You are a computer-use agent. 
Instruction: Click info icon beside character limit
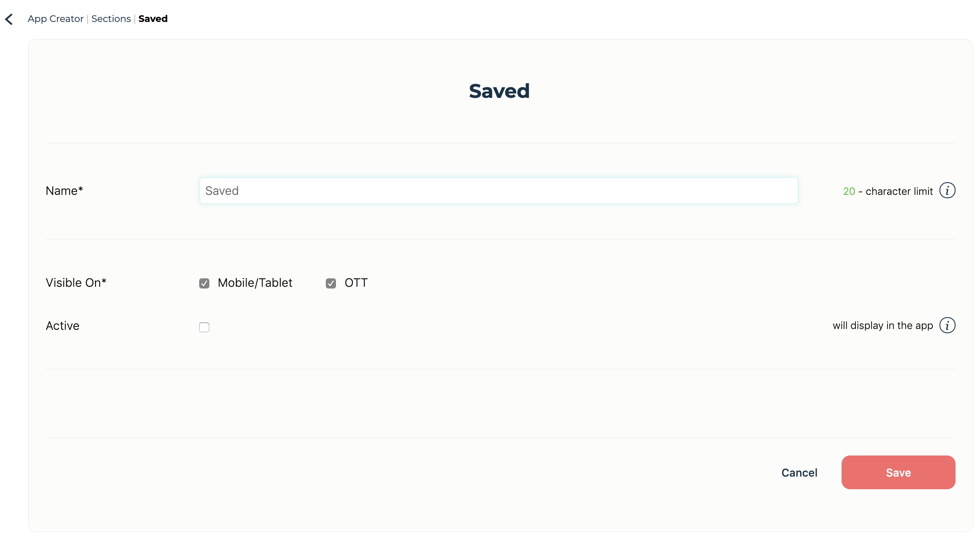point(947,191)
